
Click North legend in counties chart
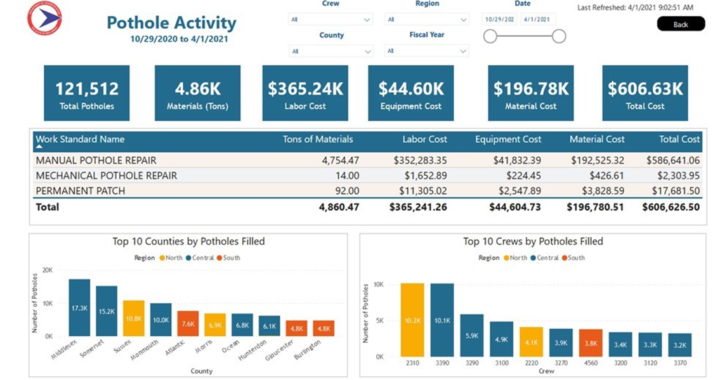click(x=171, y=258)
